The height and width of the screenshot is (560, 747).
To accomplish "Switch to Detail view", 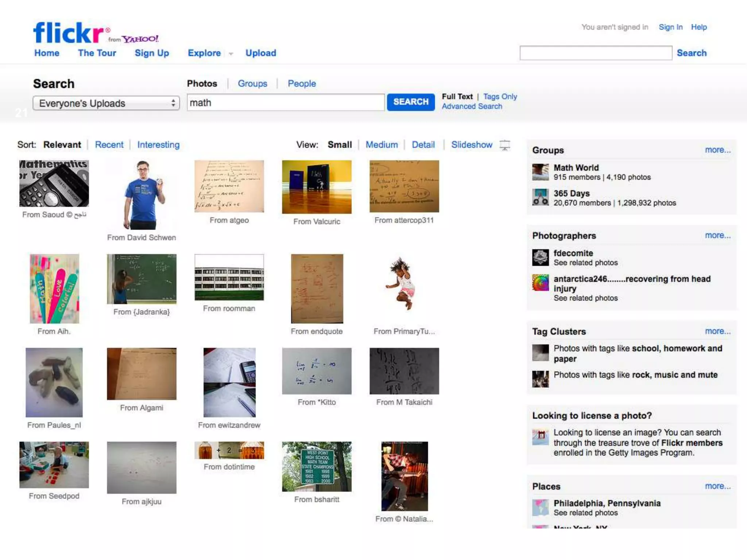I will [x=423, y=145].
